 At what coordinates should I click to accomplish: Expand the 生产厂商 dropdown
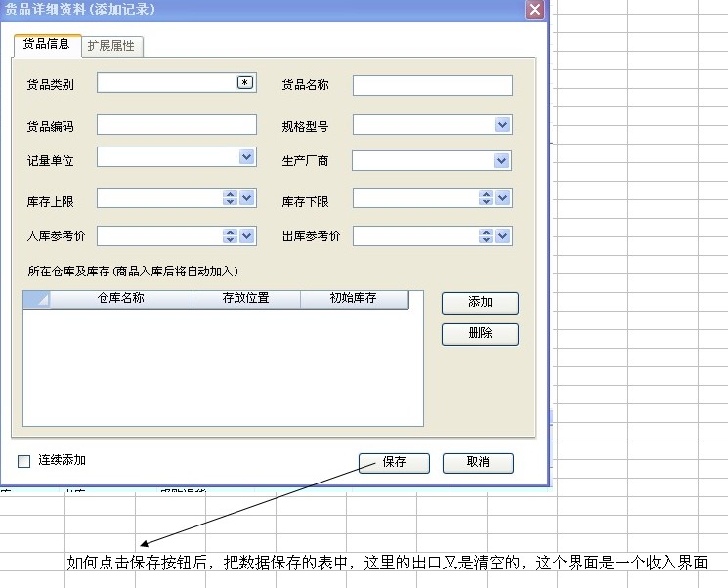pyautogui.click(x=502, y=160)
